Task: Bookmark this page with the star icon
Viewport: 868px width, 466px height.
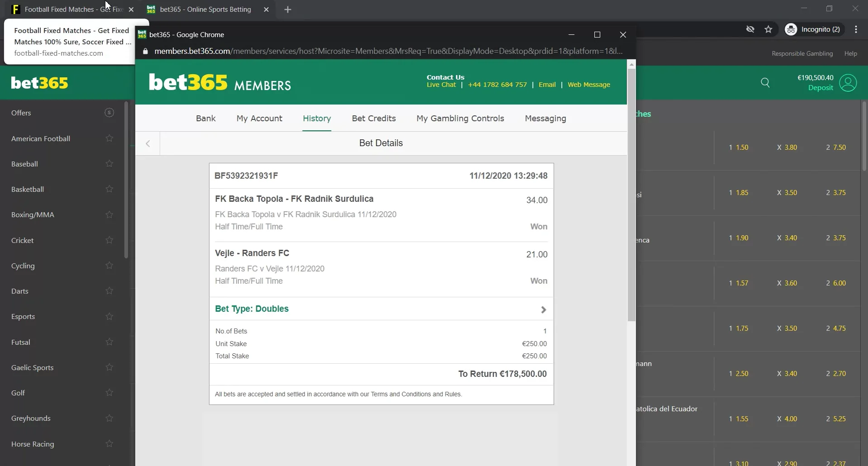Action: pos(768,29)
